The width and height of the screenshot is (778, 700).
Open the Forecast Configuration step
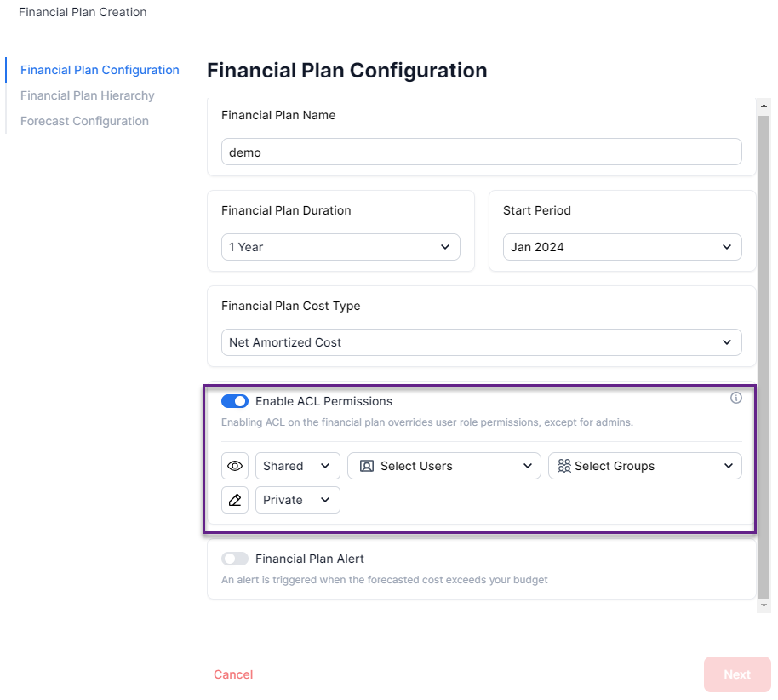(84, 121)
